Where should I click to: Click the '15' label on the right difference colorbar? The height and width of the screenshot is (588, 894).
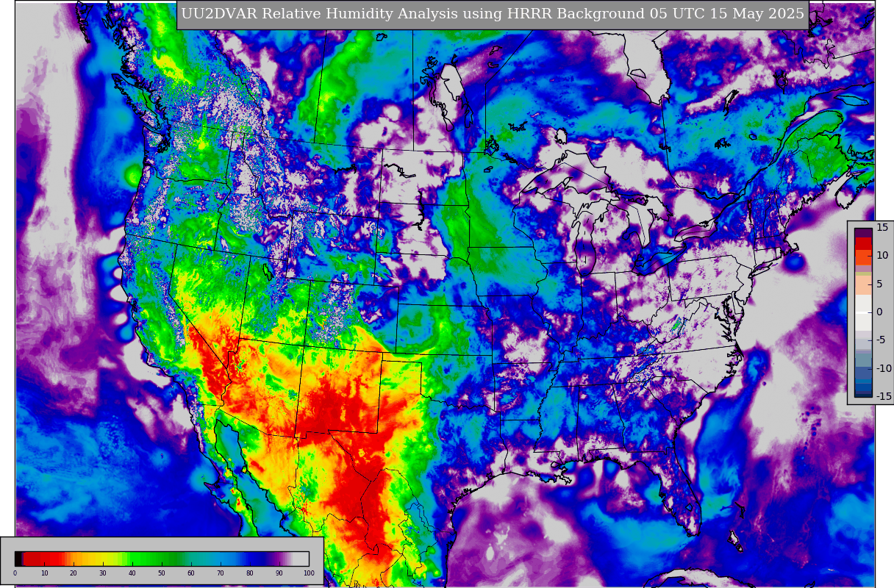[x=882, y=227]
